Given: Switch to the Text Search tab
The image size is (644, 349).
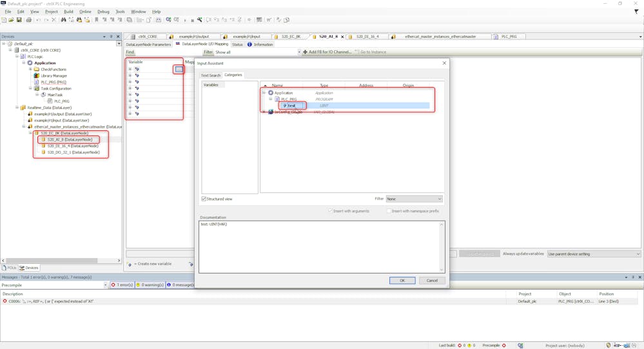Looking at the screenshot, I should tap(210, 75).
